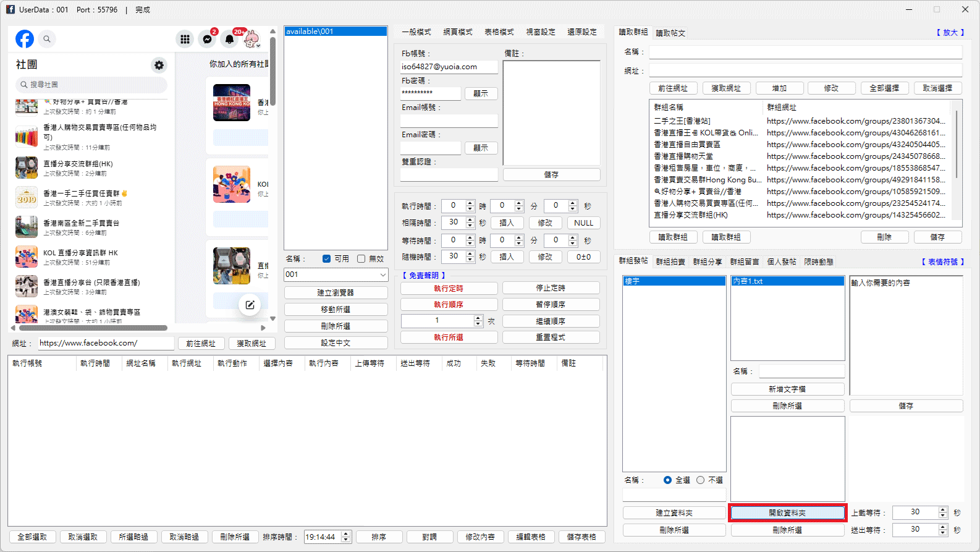
Task: Increase the 上載等待 seconds stepper
Action: tap(943, 509)
